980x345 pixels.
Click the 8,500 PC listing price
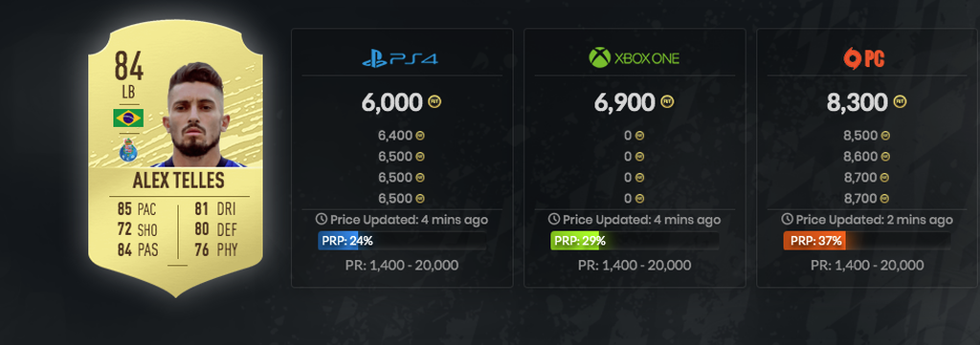tap(860, 135)
